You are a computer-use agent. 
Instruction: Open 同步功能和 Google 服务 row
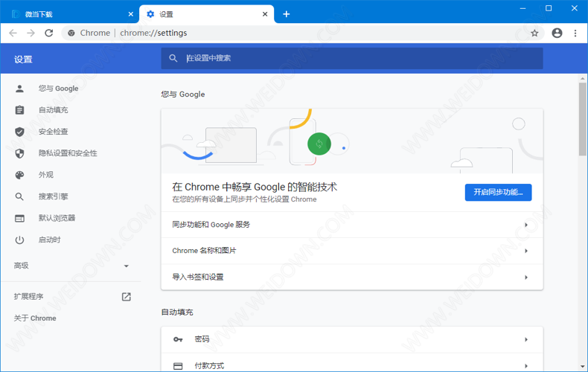pyautogui.click(x=352, y=225)
